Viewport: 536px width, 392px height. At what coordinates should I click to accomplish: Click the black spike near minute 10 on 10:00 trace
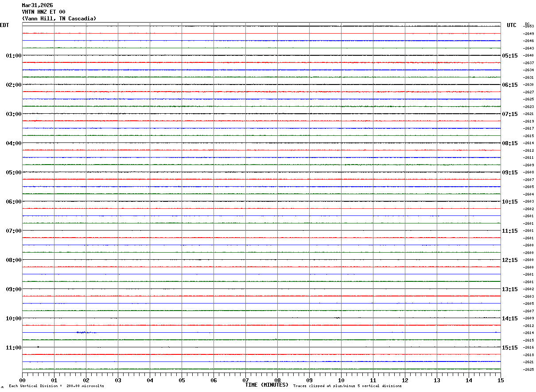tap(338, 318)
